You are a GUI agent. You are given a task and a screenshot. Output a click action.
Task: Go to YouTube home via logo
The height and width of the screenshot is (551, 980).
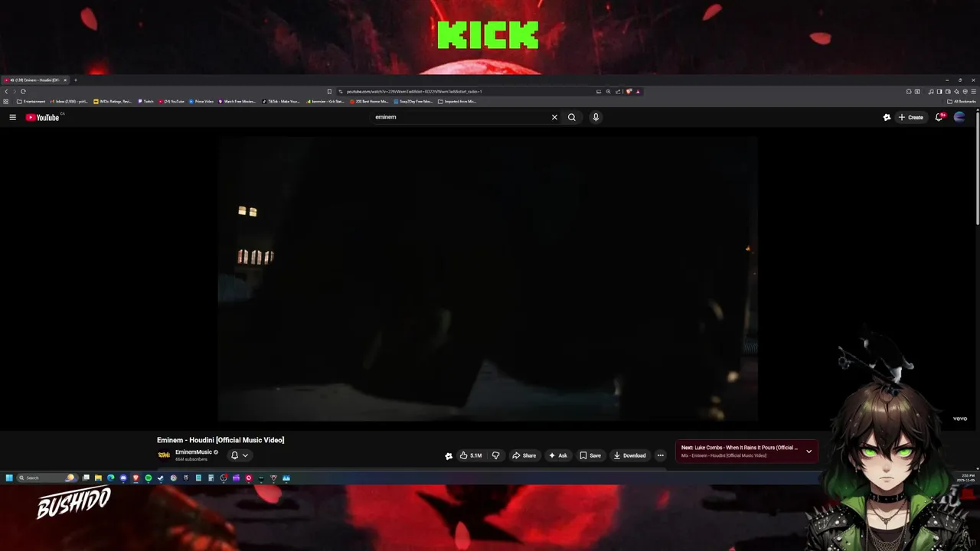coord(42,117)
